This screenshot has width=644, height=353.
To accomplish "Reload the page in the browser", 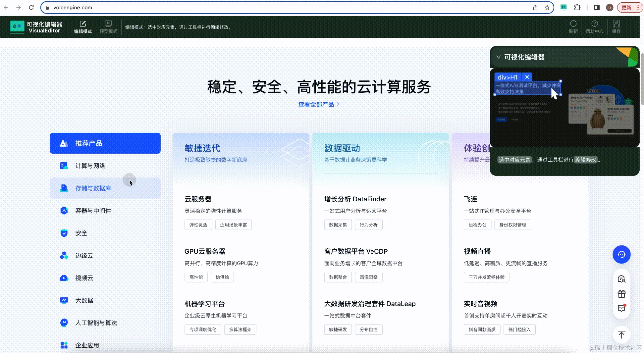I will pyautogui.click(x=31, y=7).
